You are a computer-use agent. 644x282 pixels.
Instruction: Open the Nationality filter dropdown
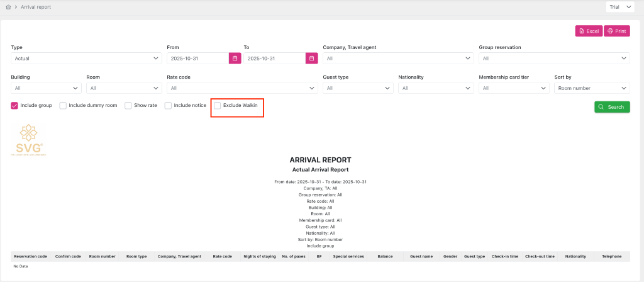(x=435, y=89)
